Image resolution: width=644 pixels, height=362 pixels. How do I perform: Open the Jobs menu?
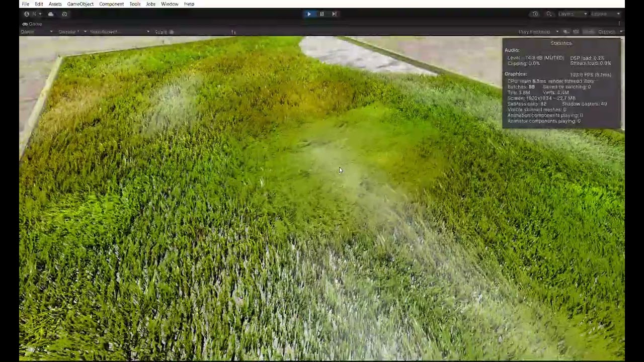[x=150, y=4]
